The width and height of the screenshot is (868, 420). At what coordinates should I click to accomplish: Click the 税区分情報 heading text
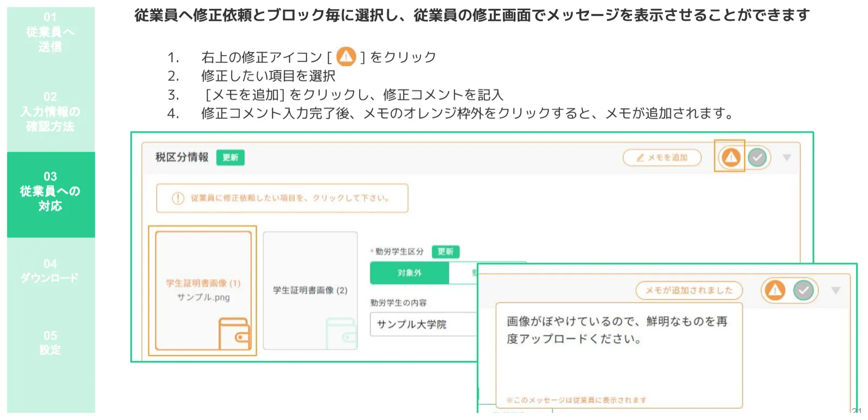pos(182,157)
